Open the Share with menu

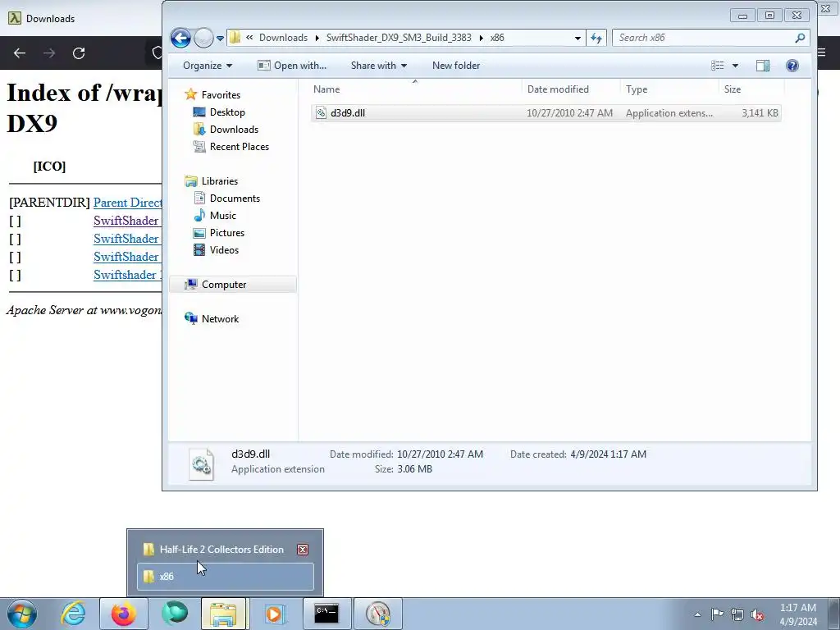click(x=379, y=66)
